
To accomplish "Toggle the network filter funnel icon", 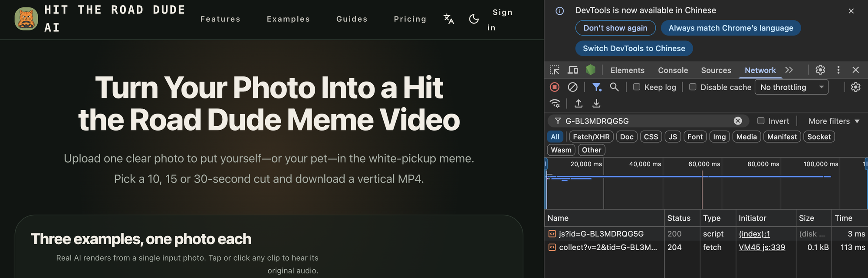I will (597, 87).
